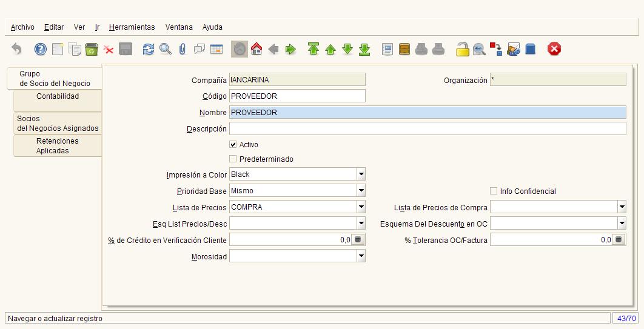Go to the home menu house icon
The image size is (644, 329).
tap(257, 49)
